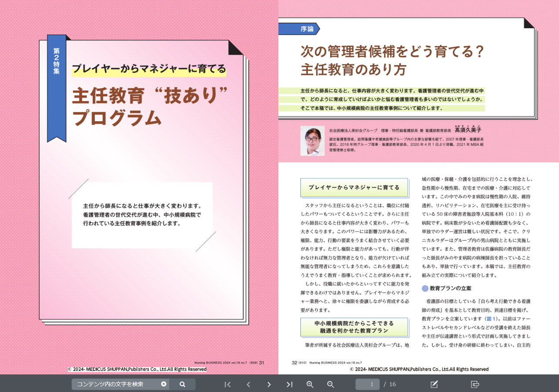Click the search magnifier button

182,384
